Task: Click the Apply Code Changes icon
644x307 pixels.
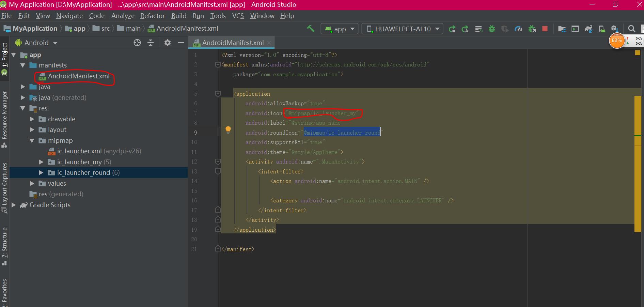Action: point(478,29)
